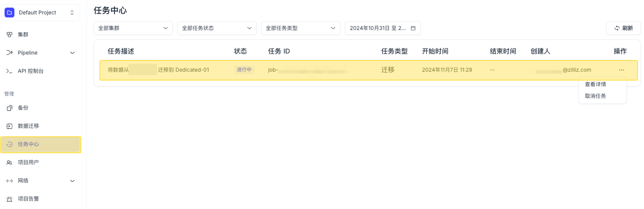
Task: Expand the Pipeline menu chevron
Action: 72,53
